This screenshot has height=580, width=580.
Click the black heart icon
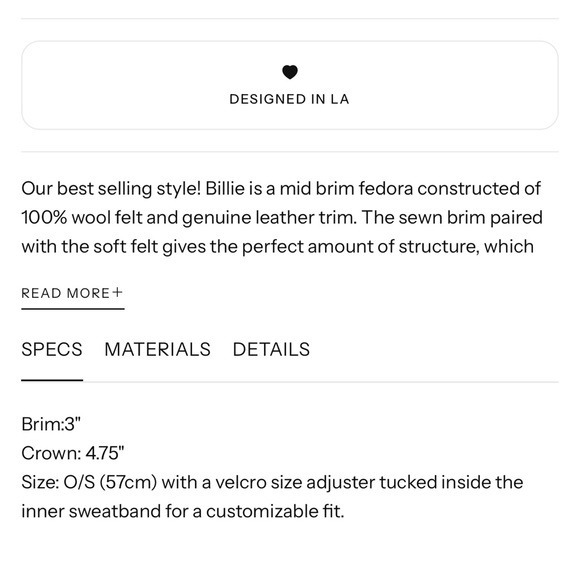290,72
